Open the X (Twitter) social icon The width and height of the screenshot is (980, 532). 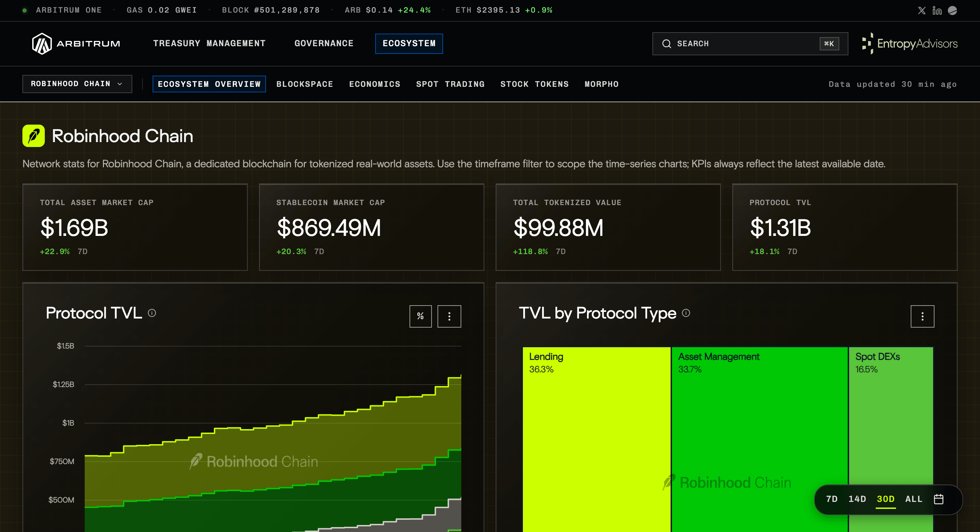(x=922, y=10)
